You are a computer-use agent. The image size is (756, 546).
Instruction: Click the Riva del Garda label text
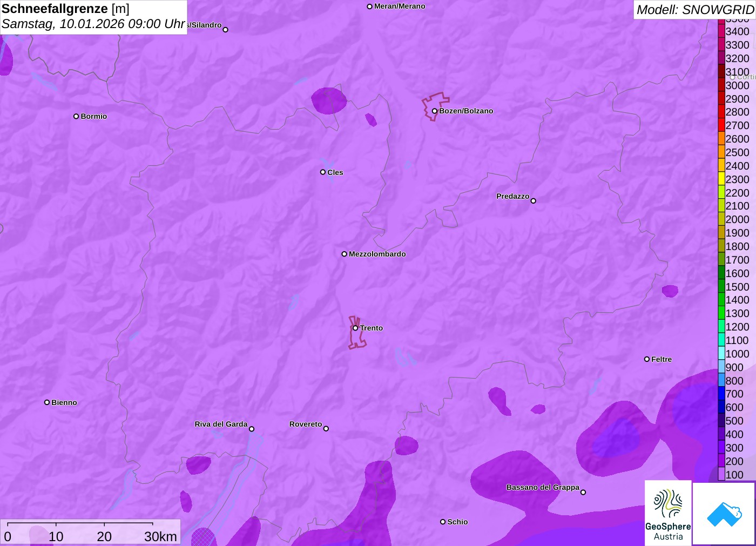point(221,424)
